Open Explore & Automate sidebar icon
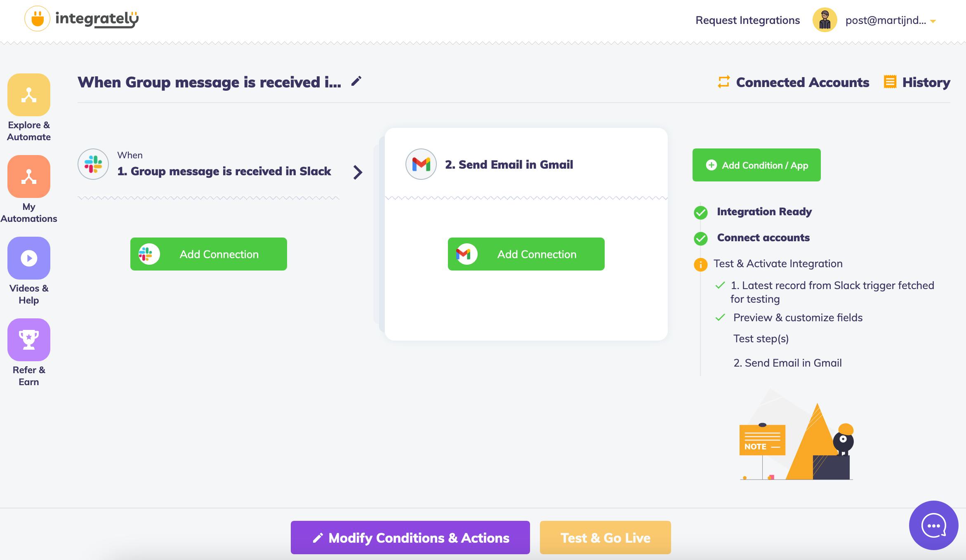Image resolution: width=966 pixels, height=560 pixels. click(x=29, y=95)
